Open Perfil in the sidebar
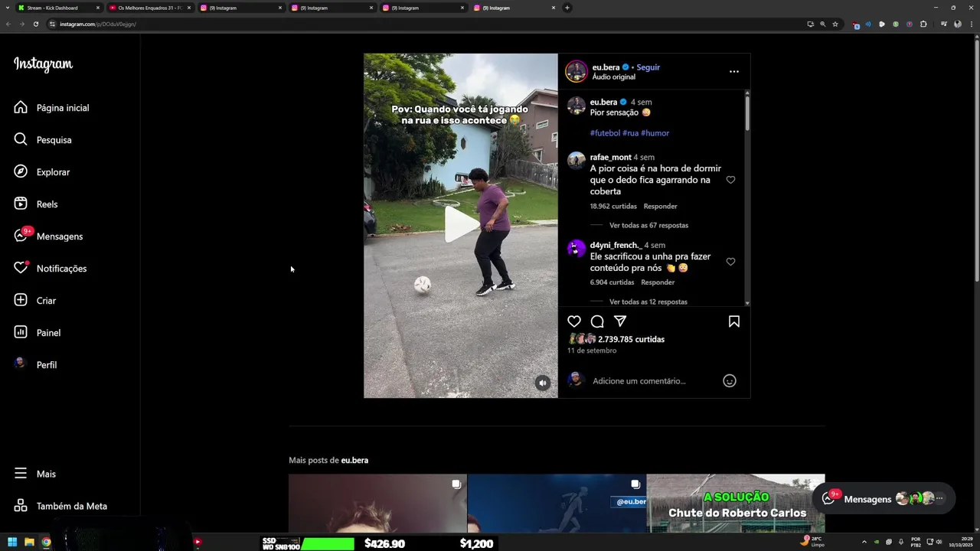Viewport: 980px width, 551px height. pos(36,365)
